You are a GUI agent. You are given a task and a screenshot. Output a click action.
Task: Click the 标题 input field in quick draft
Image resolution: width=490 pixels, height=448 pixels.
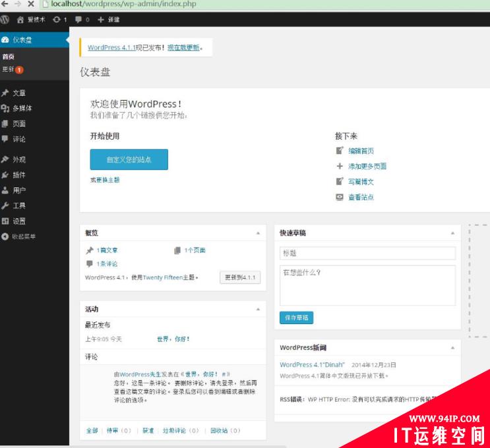(x=367, y=253)
